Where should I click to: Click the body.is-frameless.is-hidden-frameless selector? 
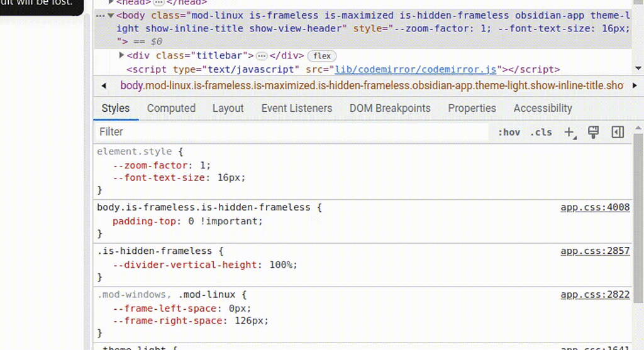[x=204, y=207]
